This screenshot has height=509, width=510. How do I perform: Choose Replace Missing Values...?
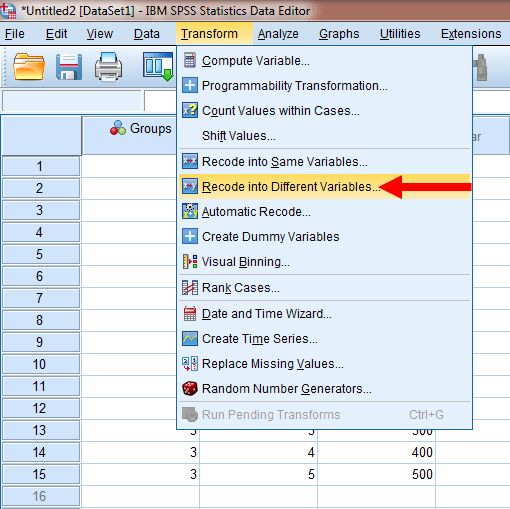click(324, 363)
